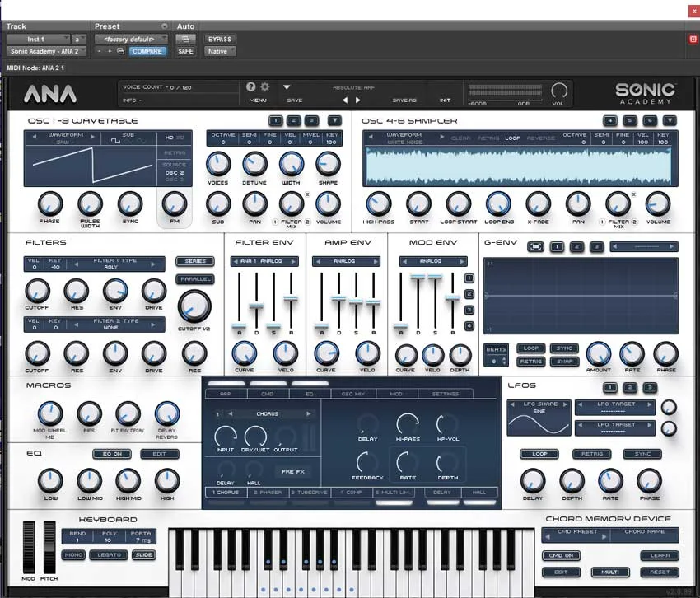Image resolution: width=700 pixels, height=598 pixels.
Task: Click the small knob beside first LFO target
Action: (x=669, y=407)
